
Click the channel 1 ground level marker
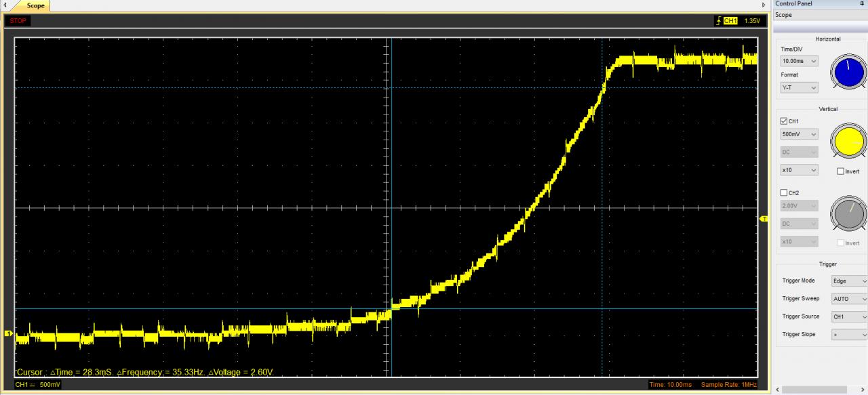click(x=9, y=333)
